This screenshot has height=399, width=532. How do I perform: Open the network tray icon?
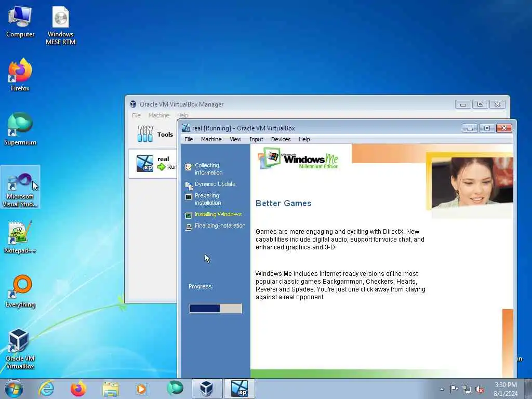pyautogui.click(x=467, y=390)
